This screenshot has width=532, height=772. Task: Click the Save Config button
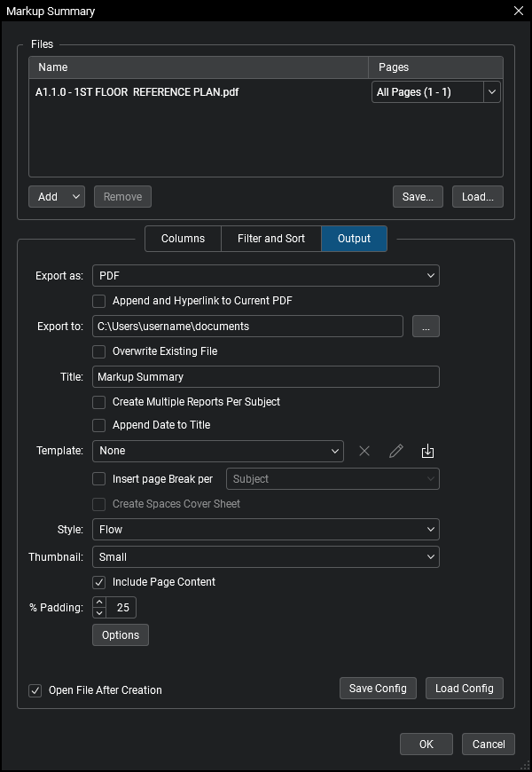tap(378, 689)
